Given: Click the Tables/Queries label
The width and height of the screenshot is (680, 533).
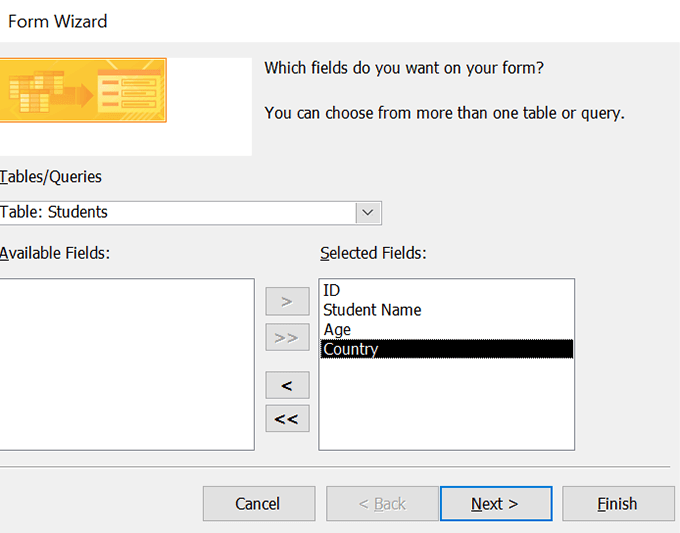Looking at the screenshot, I should pos(52,177).
